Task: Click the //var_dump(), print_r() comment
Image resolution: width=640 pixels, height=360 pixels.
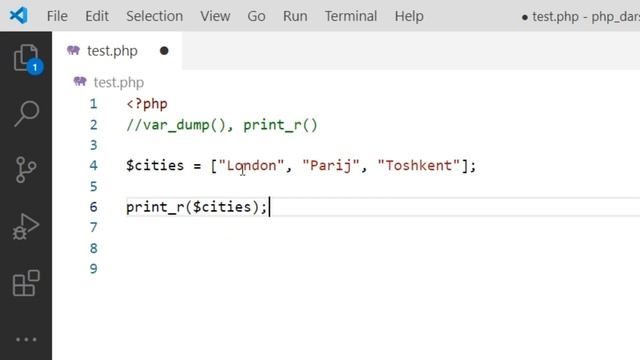Action: tap(222, 125)
